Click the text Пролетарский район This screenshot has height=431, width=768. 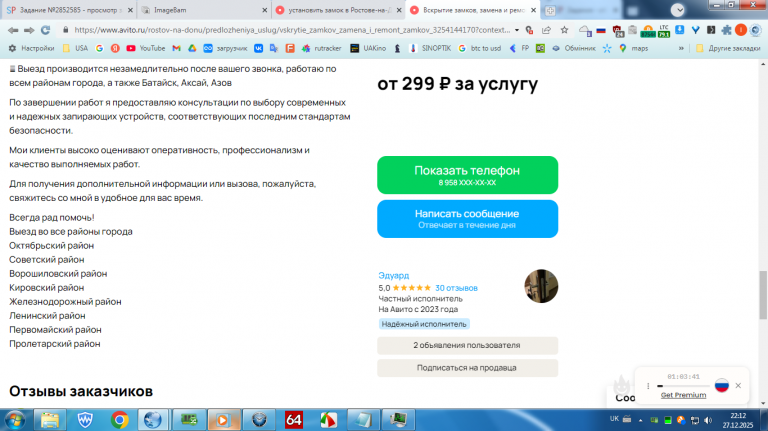tap(55, 344)
